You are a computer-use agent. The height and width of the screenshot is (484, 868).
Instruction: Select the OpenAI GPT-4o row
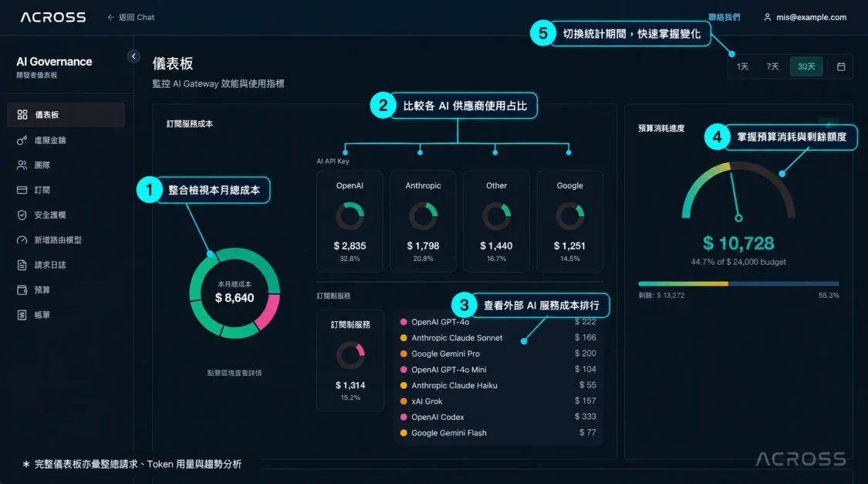pyautogui.click(x=498, y=322)
